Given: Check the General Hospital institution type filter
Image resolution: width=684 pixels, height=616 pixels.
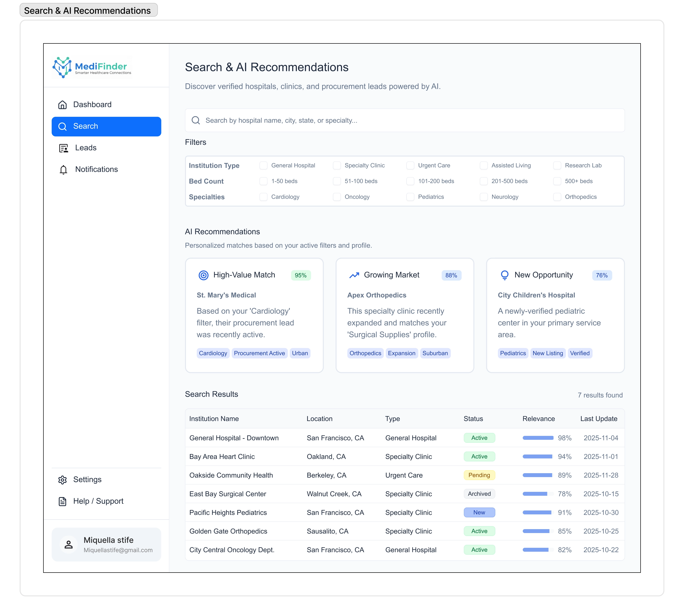Looking at the screenshot, I should (263, 165).
